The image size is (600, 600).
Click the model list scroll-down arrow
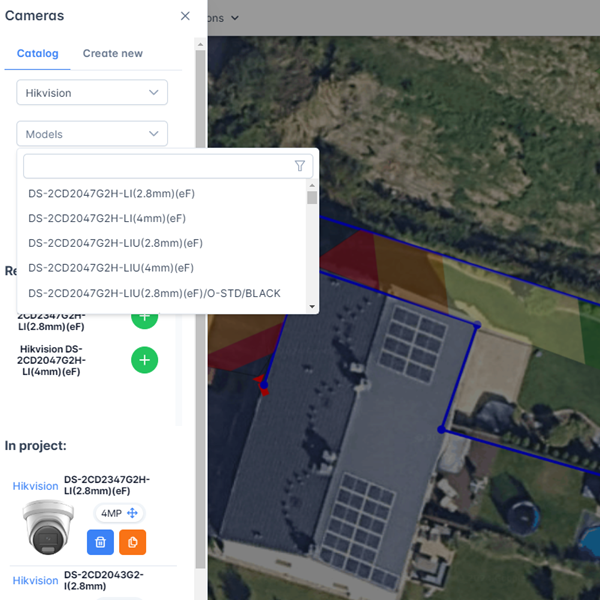312,307
